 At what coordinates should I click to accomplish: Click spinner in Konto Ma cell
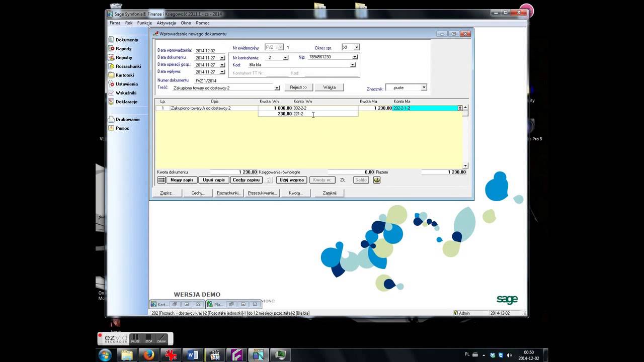pos(460,108)
